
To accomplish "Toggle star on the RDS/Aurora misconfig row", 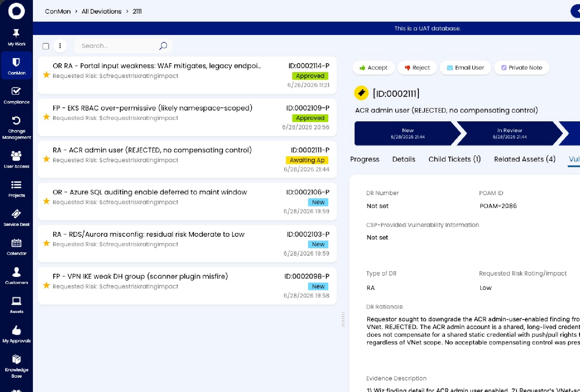I will (x=46, y=243).
